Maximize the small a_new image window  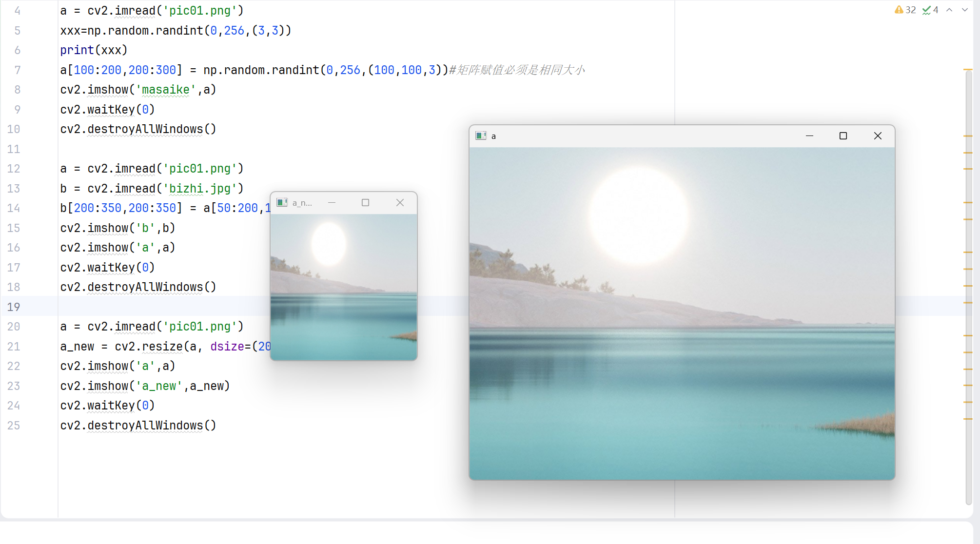pos(365,202)
